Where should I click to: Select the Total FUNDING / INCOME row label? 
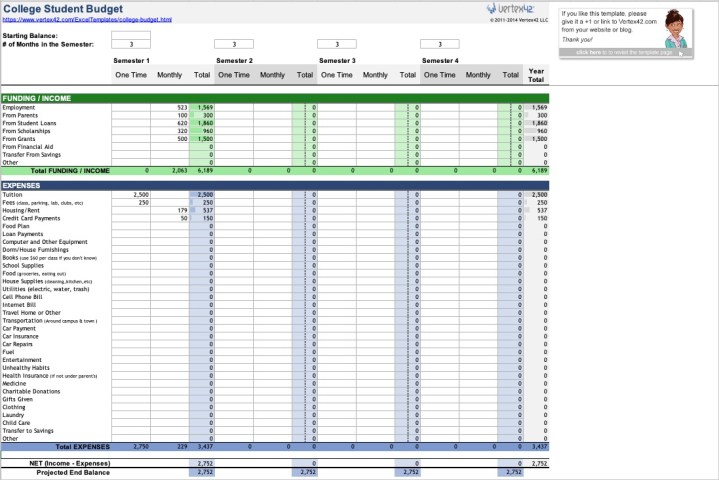click(x=70, y=171)
